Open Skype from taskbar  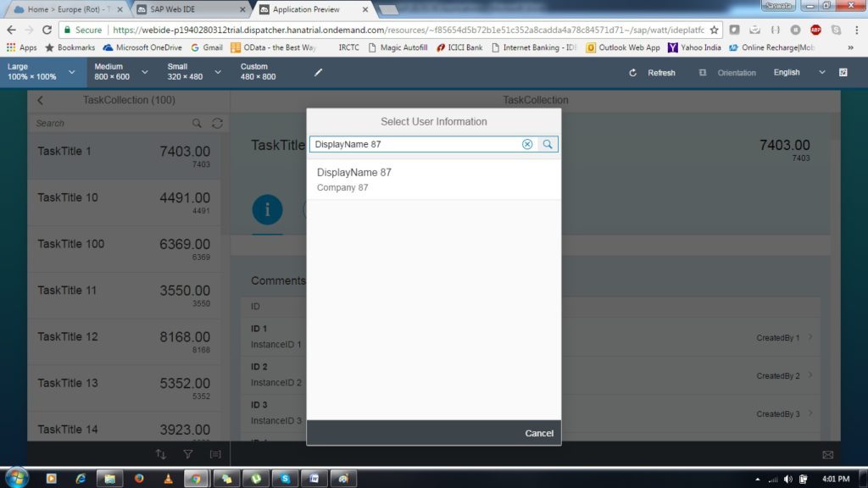285,479
